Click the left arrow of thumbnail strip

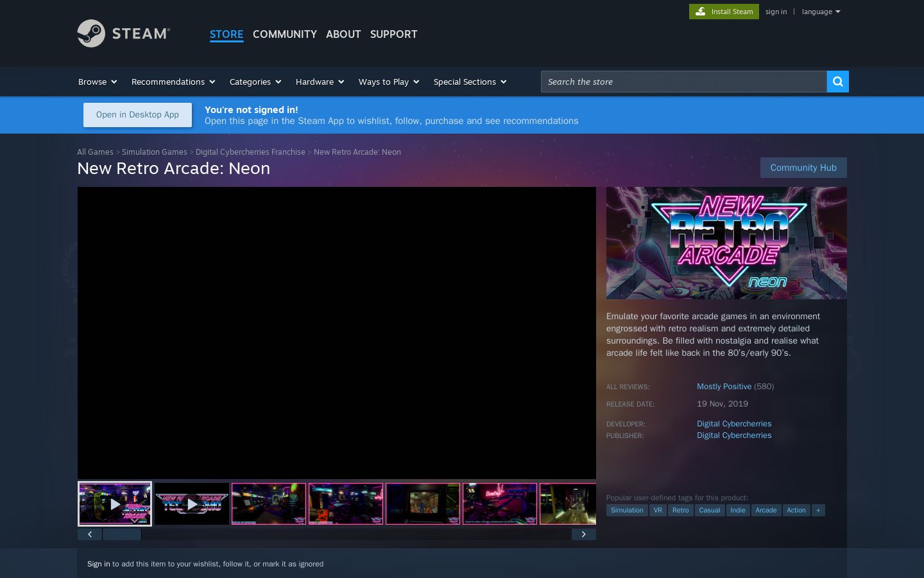(x=90, y=534)
